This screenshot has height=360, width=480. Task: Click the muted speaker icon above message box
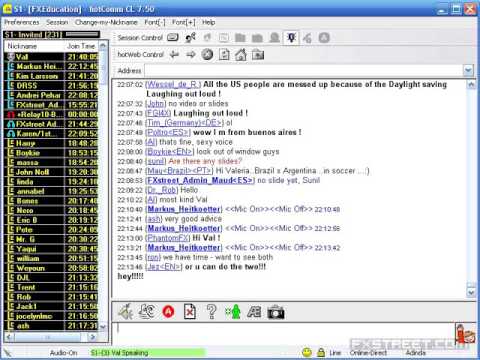(126, 312)
